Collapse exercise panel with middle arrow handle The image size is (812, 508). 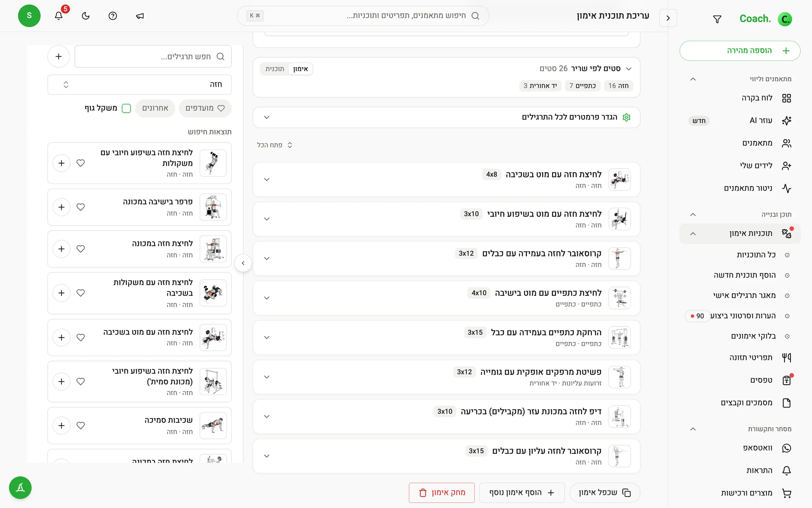click(243, 263)
